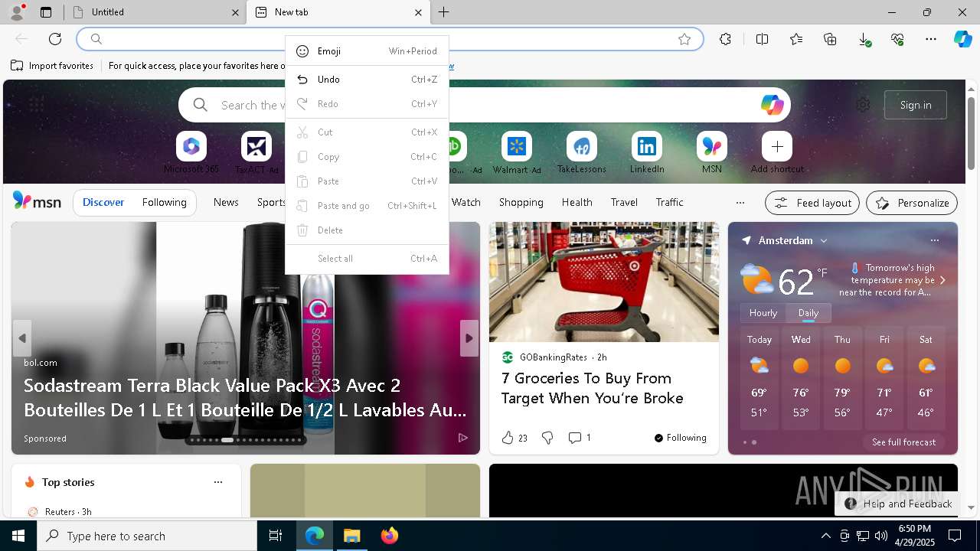980x551 pixels.
Task: Open Extensions puzzle icon
Action: (725, 39)
